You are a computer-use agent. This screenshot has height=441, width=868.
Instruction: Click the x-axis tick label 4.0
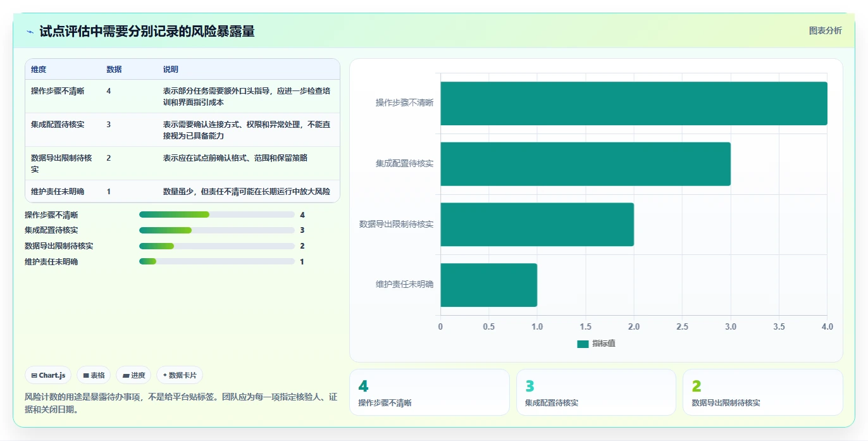[x=827, y=326]
